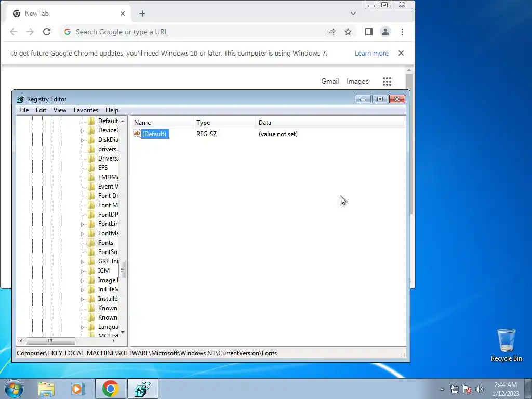Click the Type column header

[x=224, y=123]
